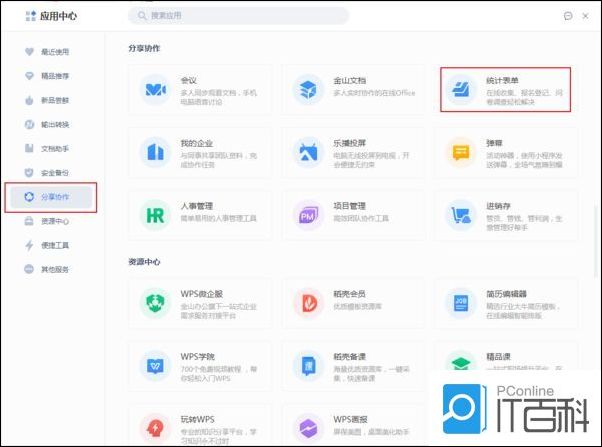Open the 进销存 shopping cart icon
Screen dimensions: 602x447
coord(461,215)
